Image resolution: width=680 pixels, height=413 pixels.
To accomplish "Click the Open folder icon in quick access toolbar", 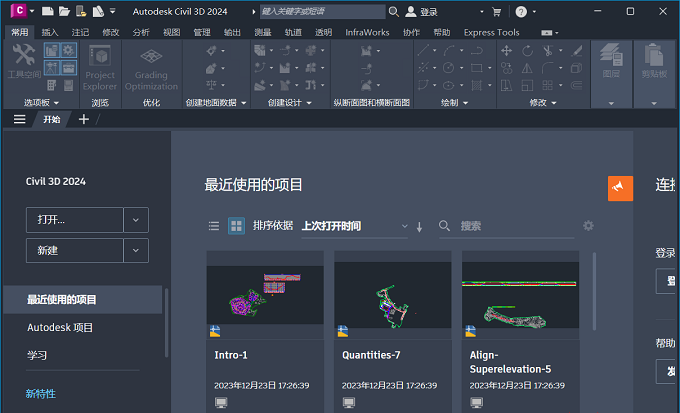I will [x=64, y=12].
